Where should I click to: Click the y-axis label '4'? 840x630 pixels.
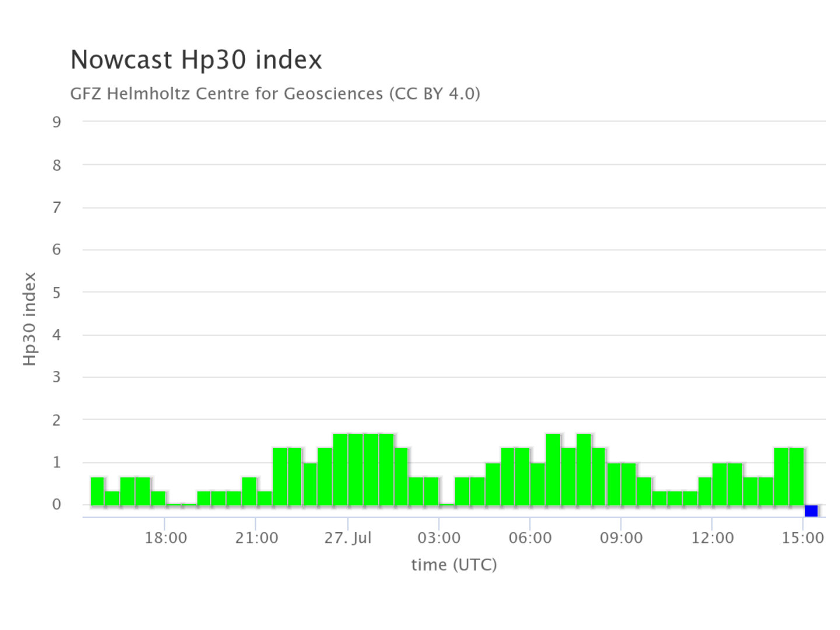click(57, 335)
